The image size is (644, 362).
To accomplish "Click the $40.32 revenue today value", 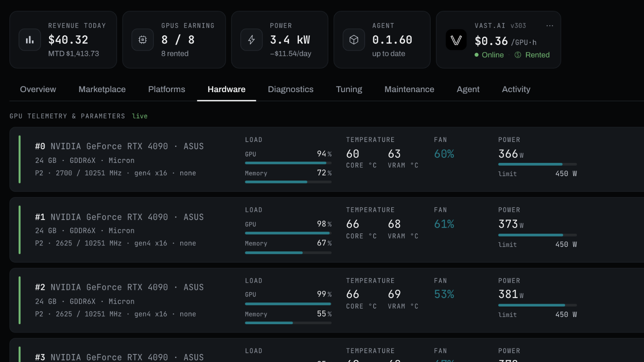I will (68, 40).
